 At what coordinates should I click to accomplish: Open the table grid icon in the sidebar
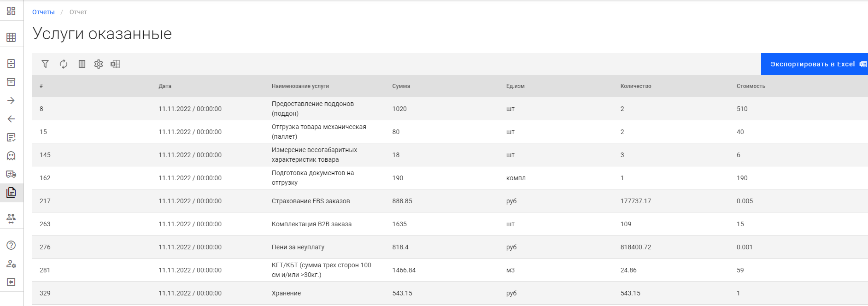(11, 37)
